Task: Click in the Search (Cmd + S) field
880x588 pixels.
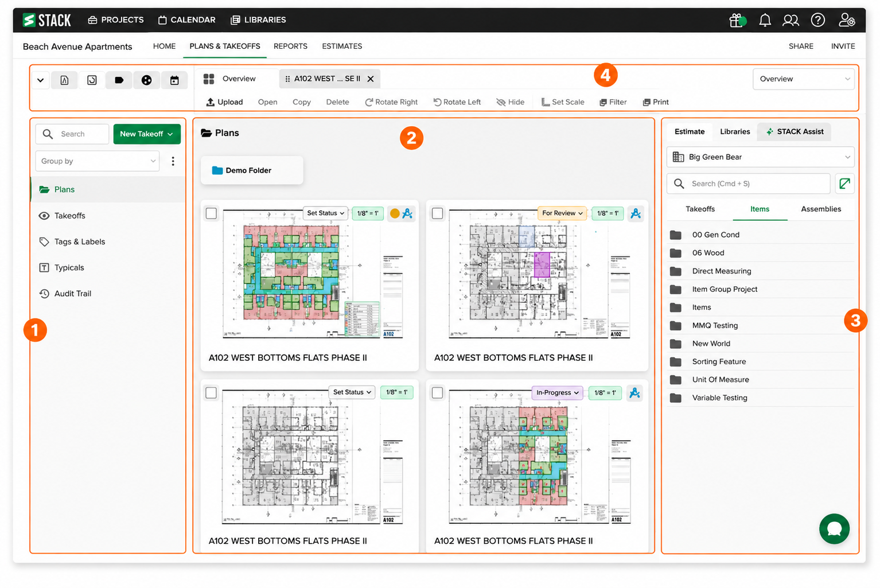Action: click(749, 184)
